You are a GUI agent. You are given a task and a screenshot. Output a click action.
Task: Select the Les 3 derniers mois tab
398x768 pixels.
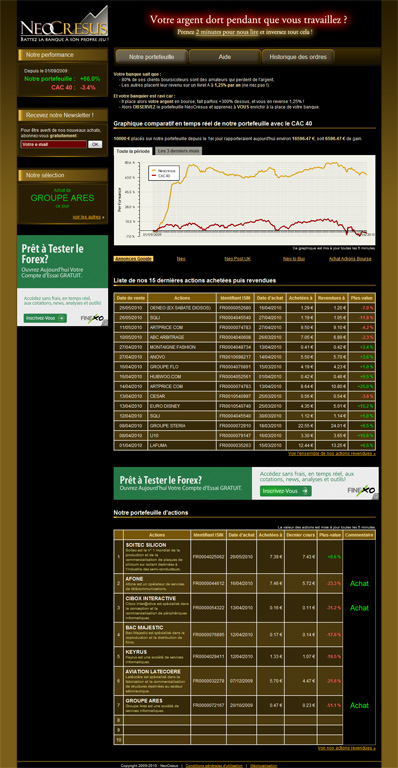[178, 151]
